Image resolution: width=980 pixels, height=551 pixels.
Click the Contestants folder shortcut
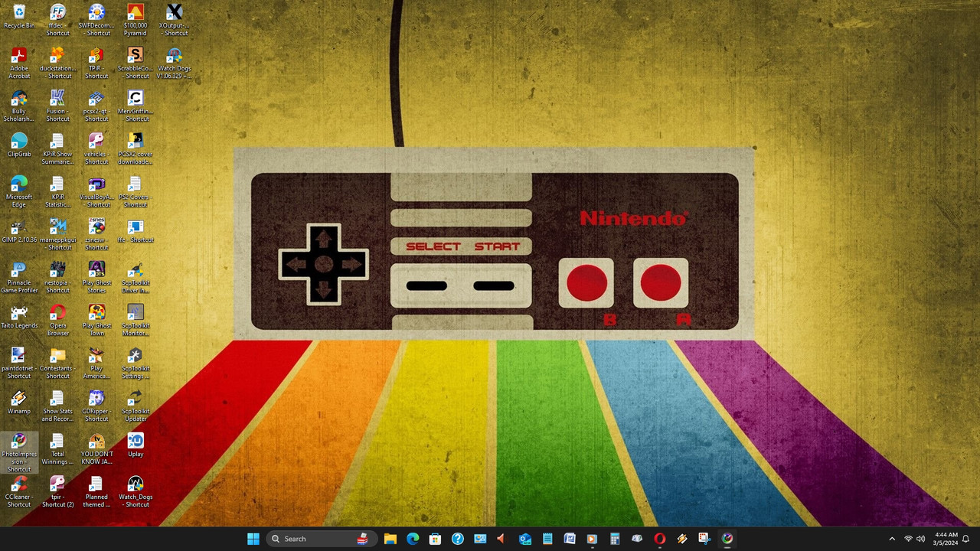(x=57, y=363)
